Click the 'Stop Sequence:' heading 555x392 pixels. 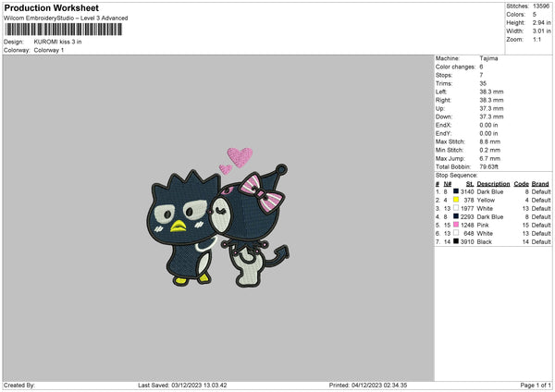[x=457, y=176]
